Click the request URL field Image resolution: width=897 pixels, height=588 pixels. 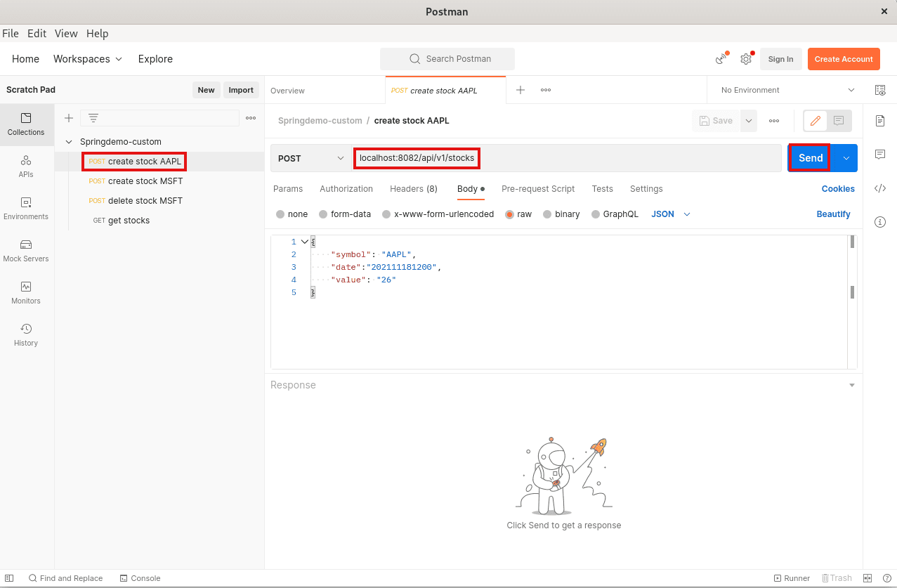(566, 158)
